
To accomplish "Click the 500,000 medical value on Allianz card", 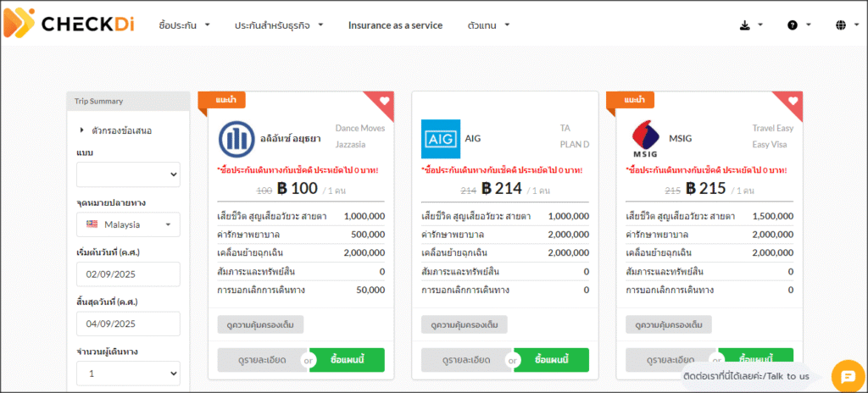I will 368,235.
